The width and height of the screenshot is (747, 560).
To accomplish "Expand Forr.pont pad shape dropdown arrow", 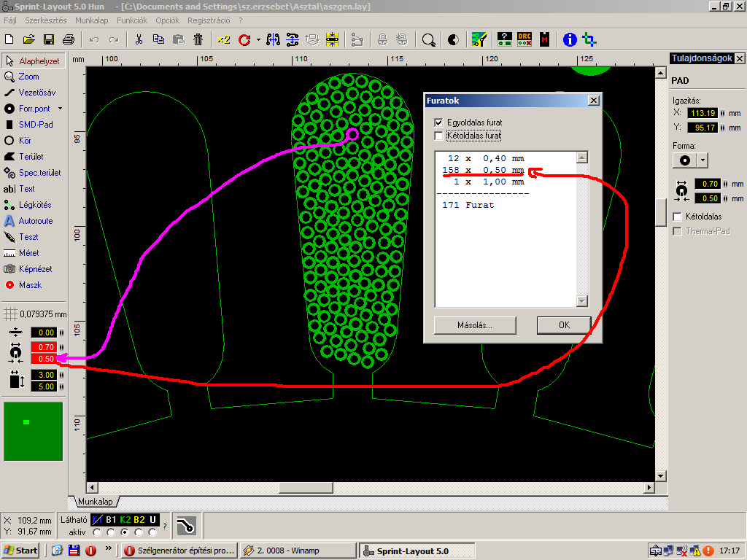I will pyautogui.click(x=60, y=109).
